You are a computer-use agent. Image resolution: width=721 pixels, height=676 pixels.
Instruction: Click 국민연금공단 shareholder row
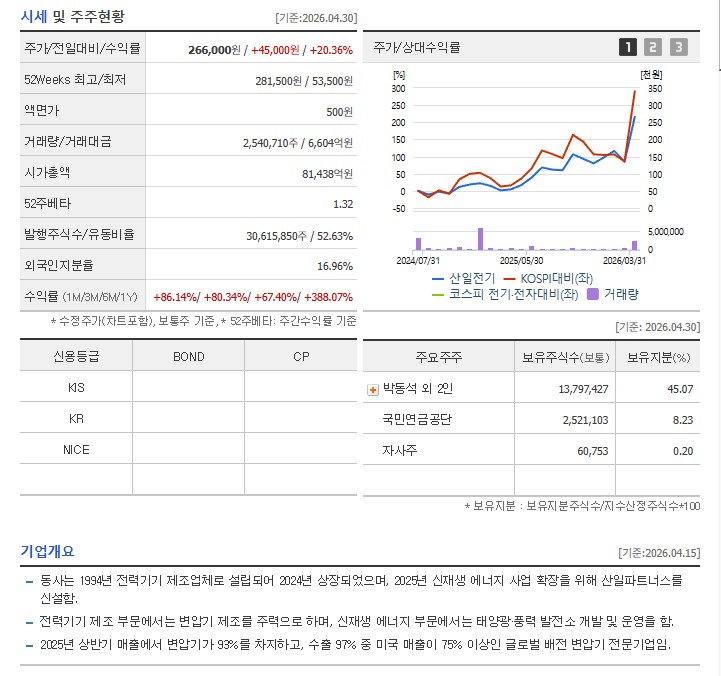pos(532,419)
